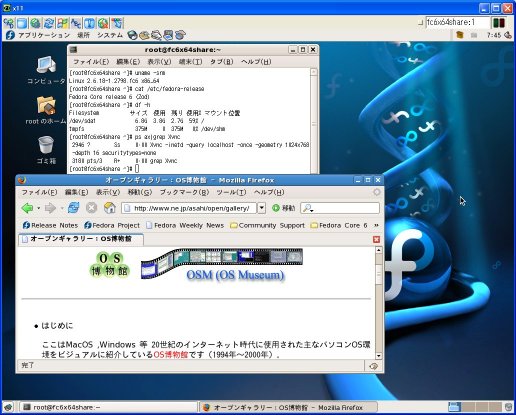Click the Firefox search box

coord(340,208)
